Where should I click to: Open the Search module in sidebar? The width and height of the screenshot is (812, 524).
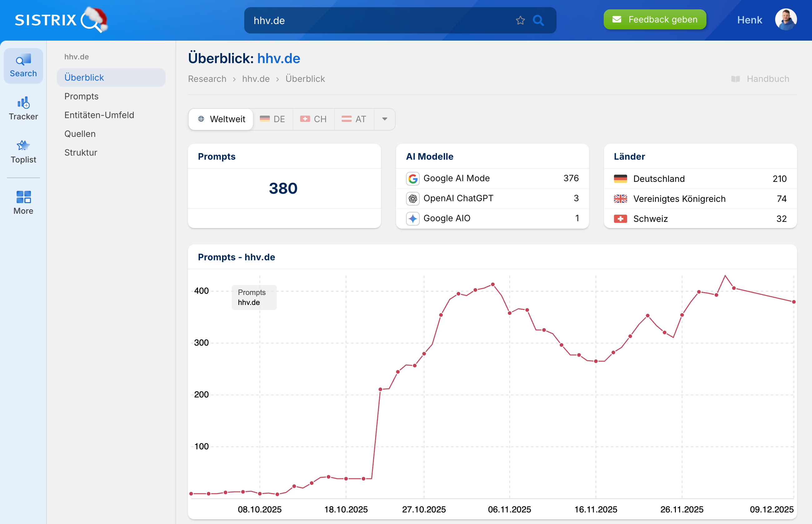23,66
